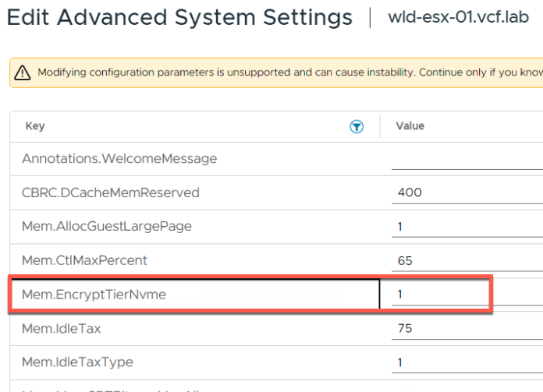Select the Mem.EncryptTierNvme key cell
543x392 pixels.
(94, 295)
